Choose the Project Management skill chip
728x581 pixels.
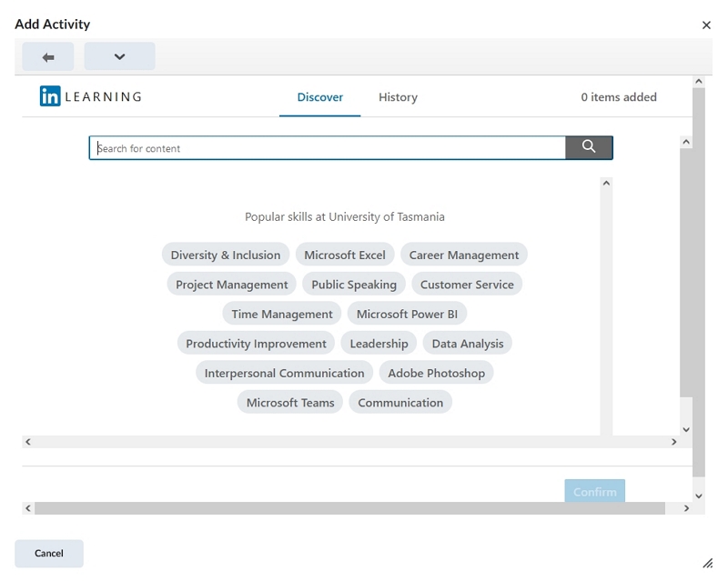click(232, 285)
